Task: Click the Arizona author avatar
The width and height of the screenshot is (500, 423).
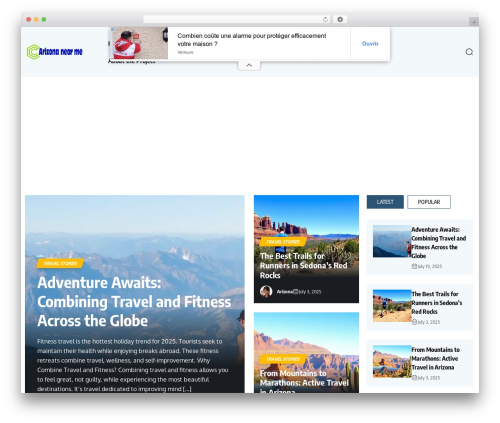Action: click(x=266, y=291)
